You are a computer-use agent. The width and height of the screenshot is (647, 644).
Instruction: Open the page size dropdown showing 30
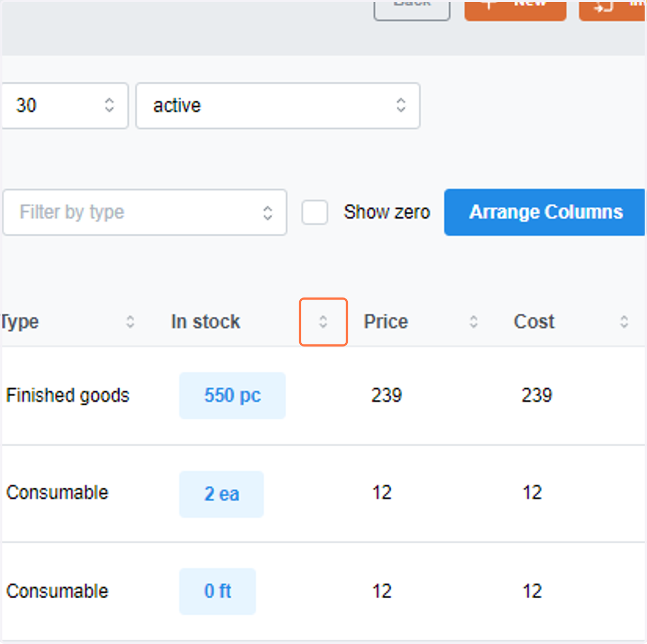point(64,106)
